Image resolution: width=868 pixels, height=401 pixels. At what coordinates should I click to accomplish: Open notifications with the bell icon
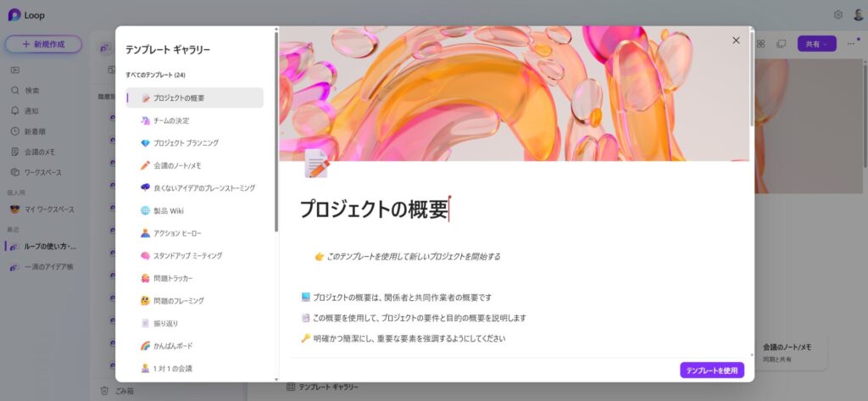15,110
